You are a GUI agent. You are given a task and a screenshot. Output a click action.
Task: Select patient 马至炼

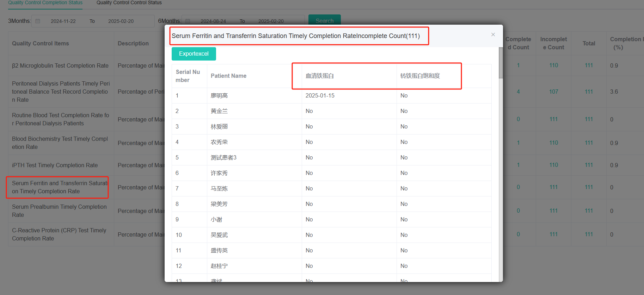219,189
